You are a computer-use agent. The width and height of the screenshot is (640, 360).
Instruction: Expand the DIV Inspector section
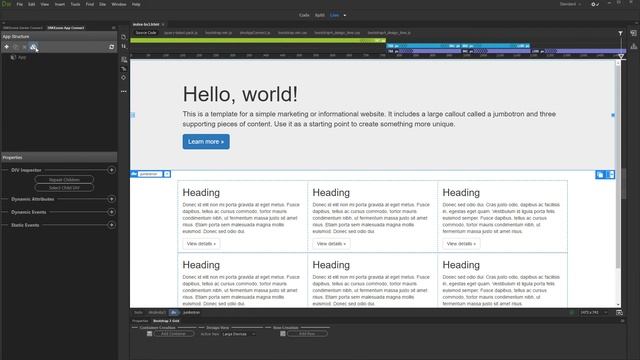click(x=111, y=170)
